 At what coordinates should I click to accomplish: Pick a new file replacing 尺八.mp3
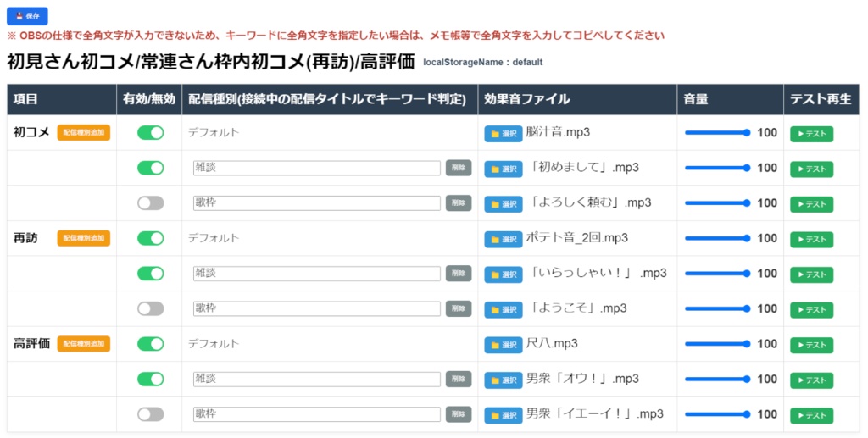(503, 345)
